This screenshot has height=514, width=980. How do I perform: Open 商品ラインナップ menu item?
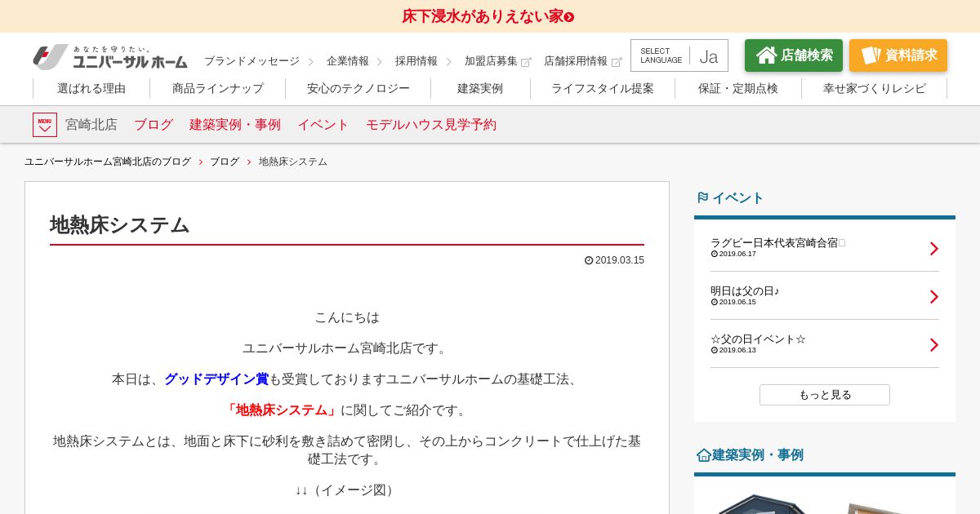(x=218, y=88)
